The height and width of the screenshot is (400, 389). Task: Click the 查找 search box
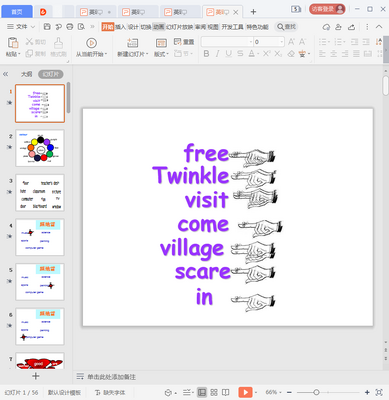pos(286,27)
